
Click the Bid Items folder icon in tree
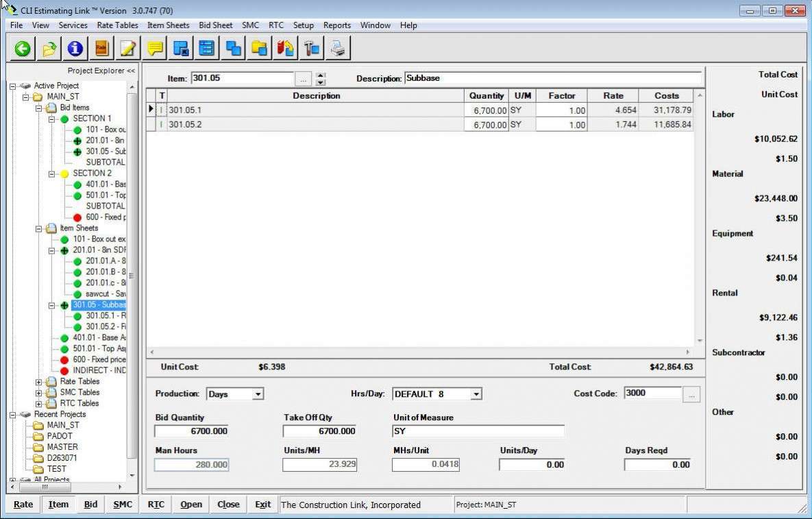tap(51, 108)
